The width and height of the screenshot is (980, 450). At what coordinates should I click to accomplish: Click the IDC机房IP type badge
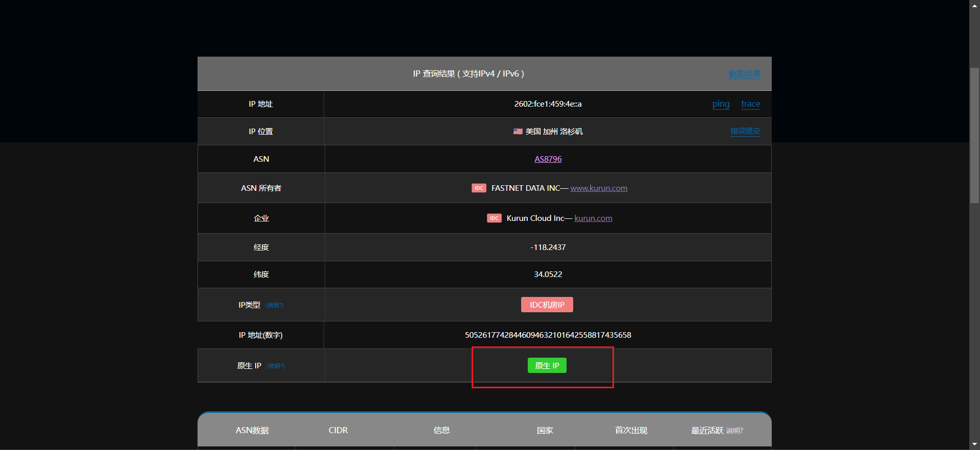click(547, 305)
